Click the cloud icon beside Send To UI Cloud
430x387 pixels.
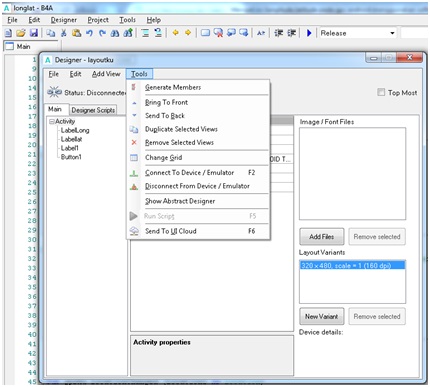click(x=134, y=231)
